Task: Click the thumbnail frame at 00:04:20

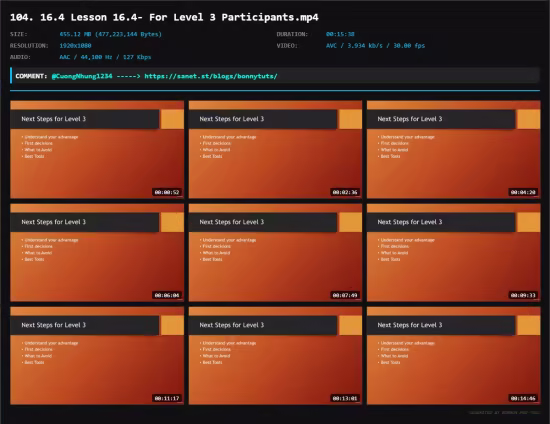Action: 454,149
